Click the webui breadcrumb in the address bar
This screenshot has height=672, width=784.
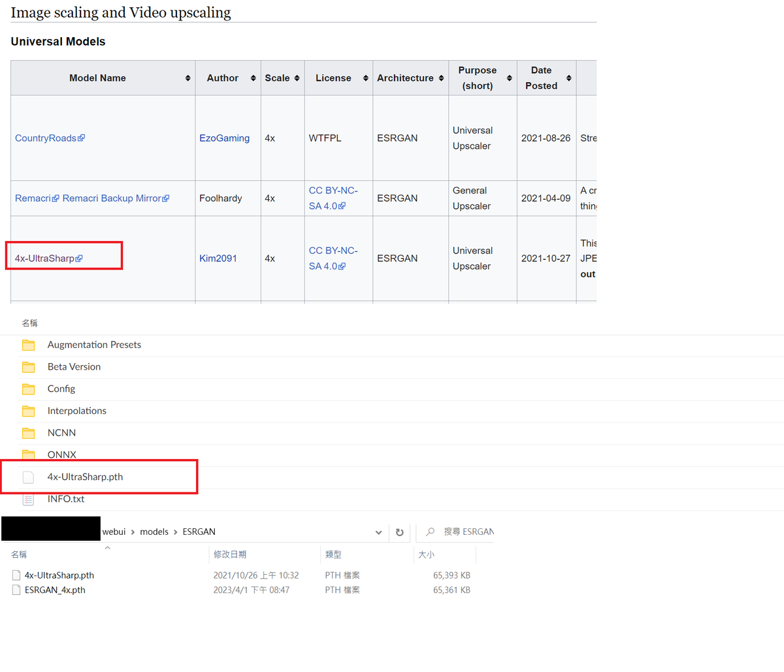pos(114,532)
